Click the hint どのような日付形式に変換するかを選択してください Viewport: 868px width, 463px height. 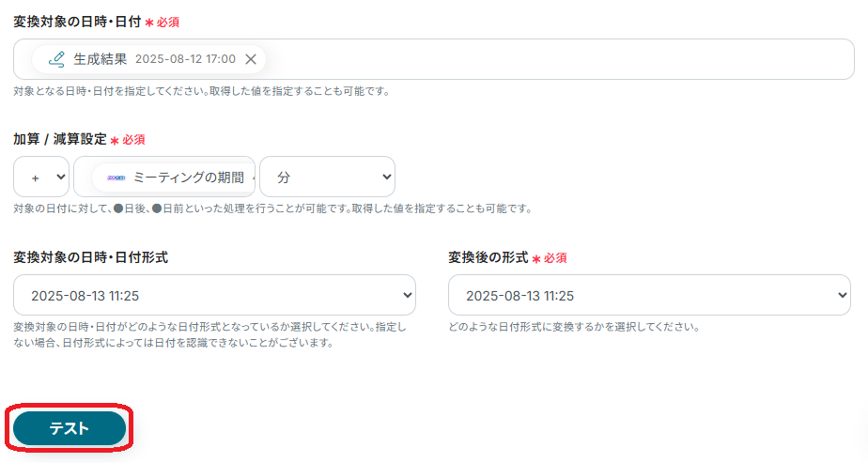coord(574,327)
